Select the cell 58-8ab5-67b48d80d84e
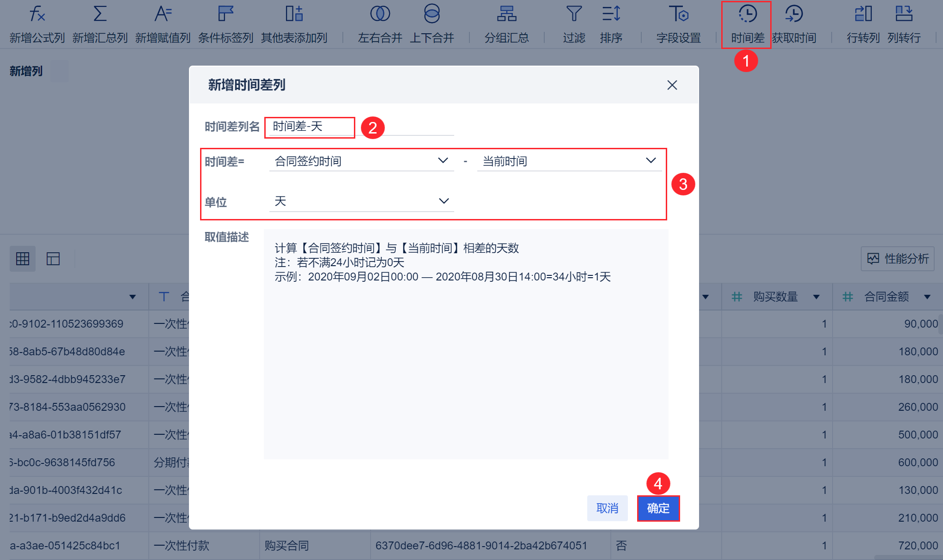943x560 pixels. point(79,352)
